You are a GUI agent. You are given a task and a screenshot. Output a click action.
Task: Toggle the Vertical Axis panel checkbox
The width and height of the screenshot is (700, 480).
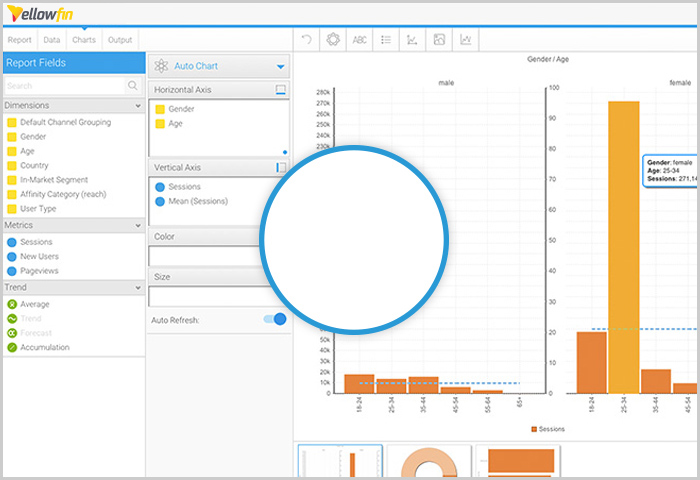281,168
